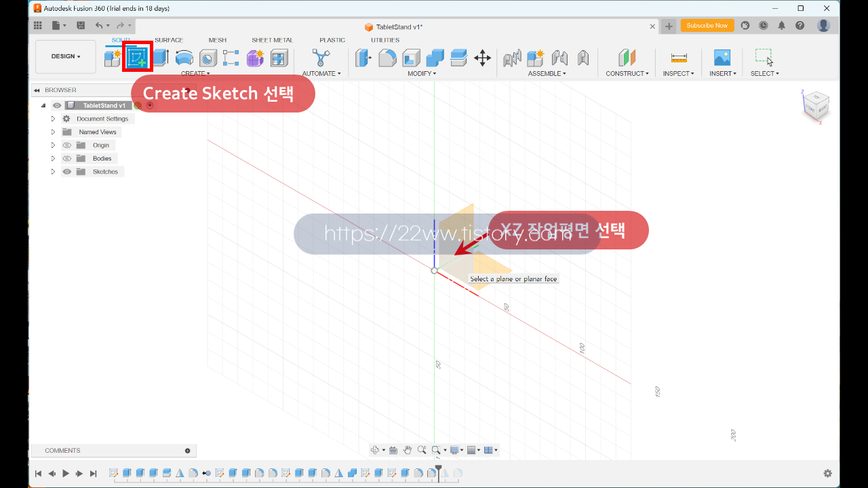Click the Automate icon

click(320, 58)
